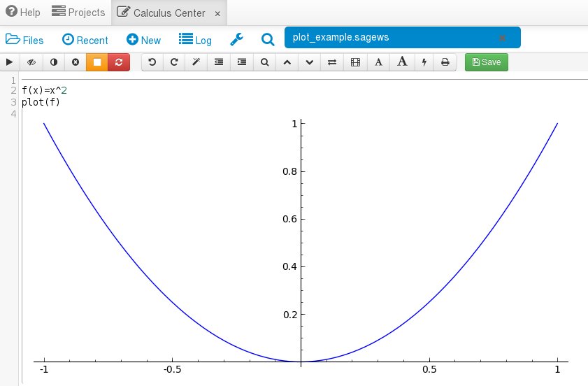Redo the last undone edit

[x=174, y=62]
